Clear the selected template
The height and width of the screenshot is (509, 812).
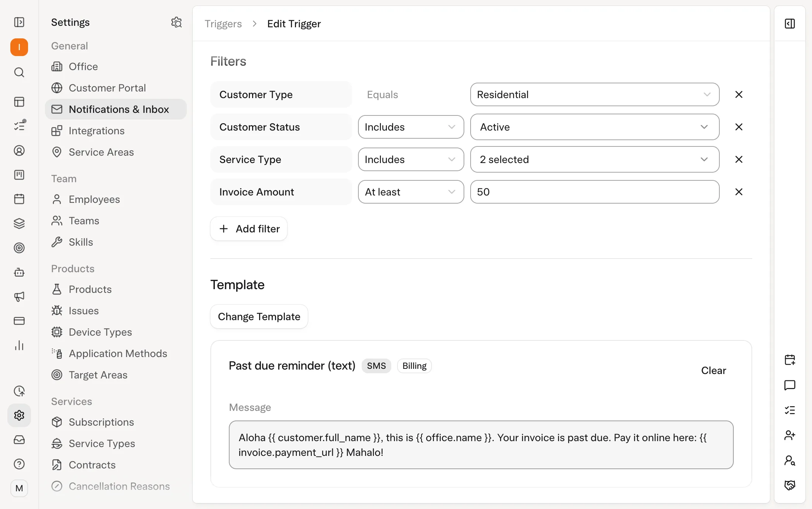point(713,370)
